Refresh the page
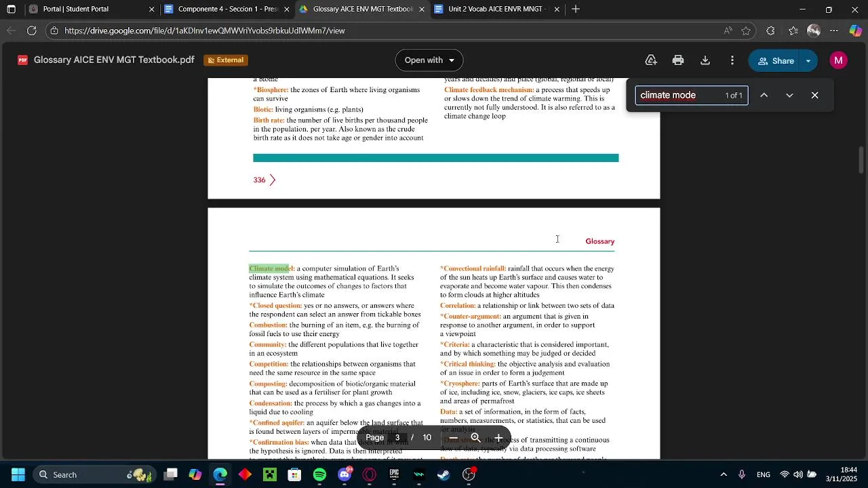 (x=32, y=30)
